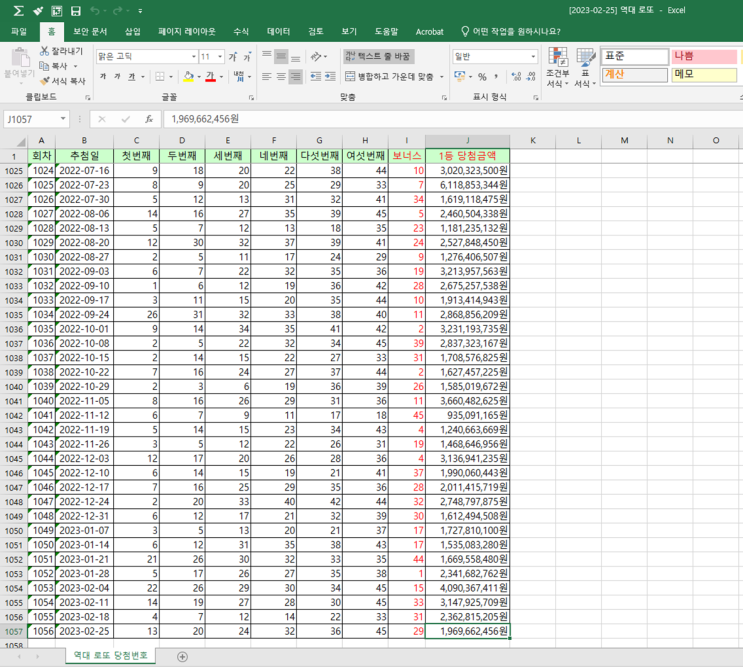Apply yellow fill color with the paint bucket
Screen dimensions: 743x667
(189, 76)
